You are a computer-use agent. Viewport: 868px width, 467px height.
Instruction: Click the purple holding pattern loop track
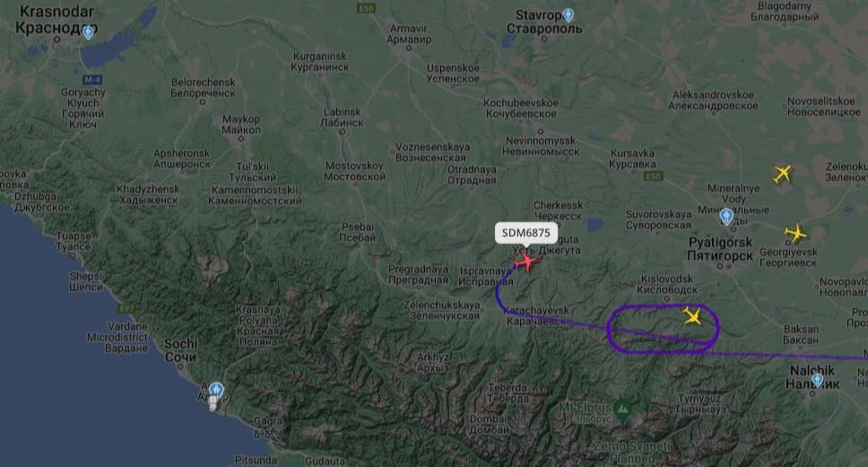(664, 329)
